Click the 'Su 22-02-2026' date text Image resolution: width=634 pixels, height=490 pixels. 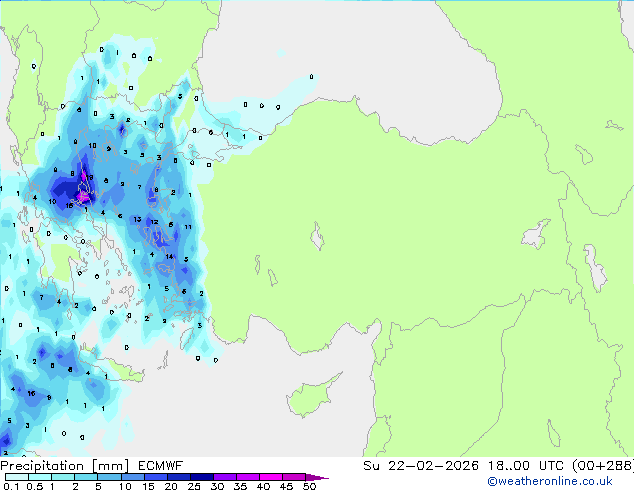421,466
